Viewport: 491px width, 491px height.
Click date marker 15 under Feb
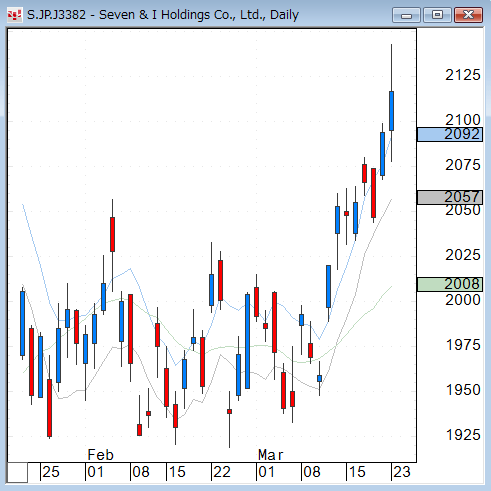[x=177, y=472]
